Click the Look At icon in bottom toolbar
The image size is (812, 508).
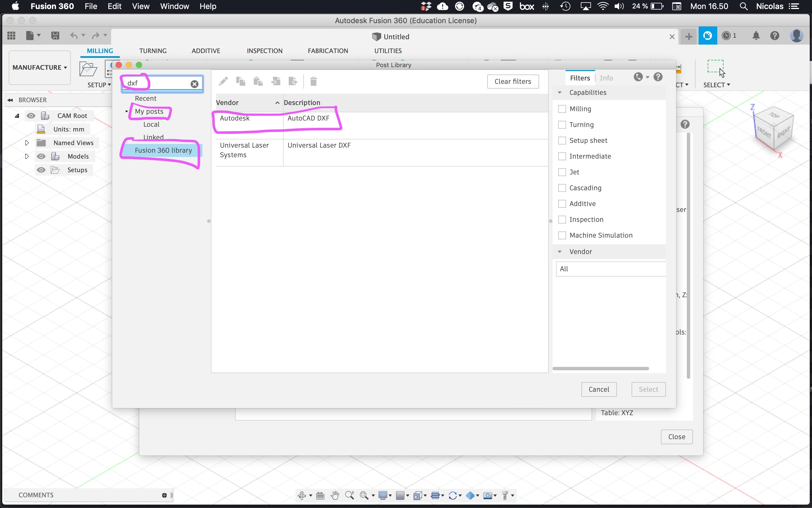320,495
